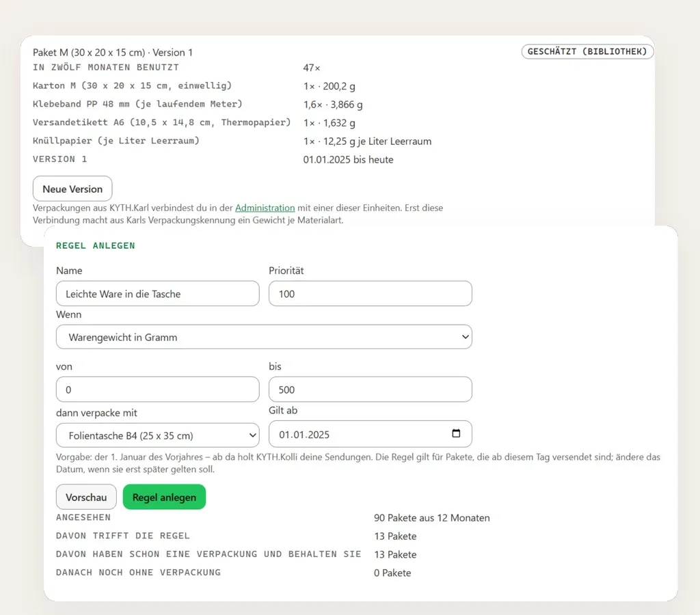Click the 'DAVON TRIFFT DIE REGEL' label
Image resolution: width=700 pixels, height=615 pixels.
pyautogui.click(x=123, y=536)
